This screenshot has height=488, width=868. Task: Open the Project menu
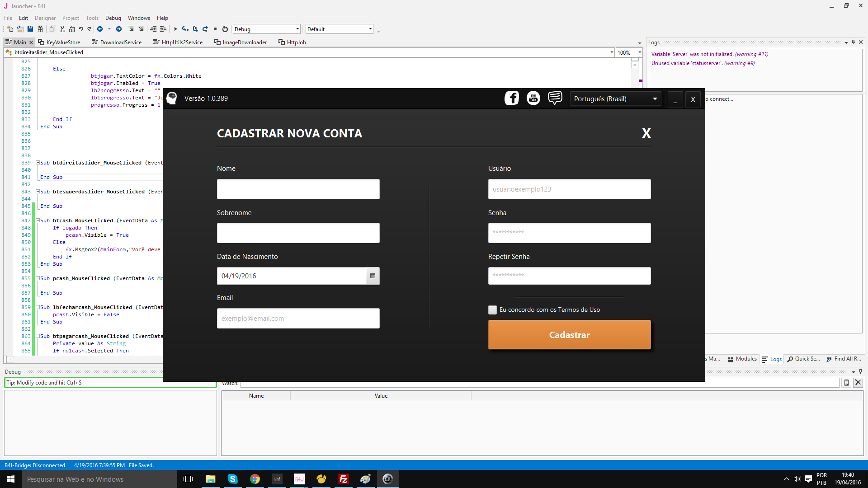[x=71, y=18]
